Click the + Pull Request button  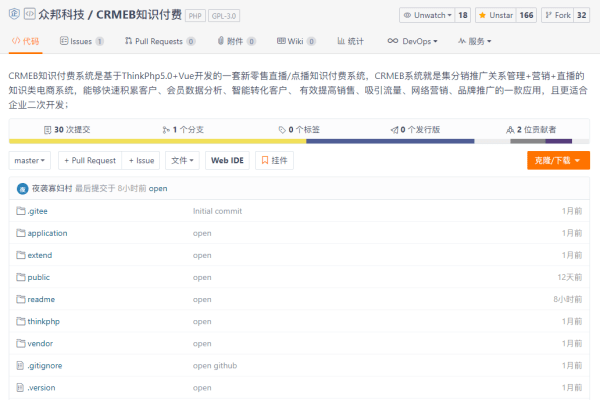point(90,160)
